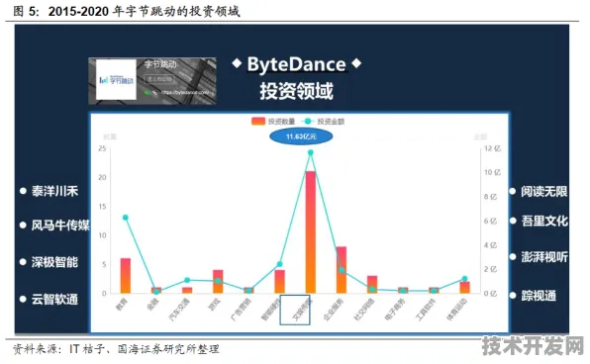Viewport: 590px width, 364px height.
Task: Click the 11.63亿元 blue callout bubble
Action: point(301,136)
